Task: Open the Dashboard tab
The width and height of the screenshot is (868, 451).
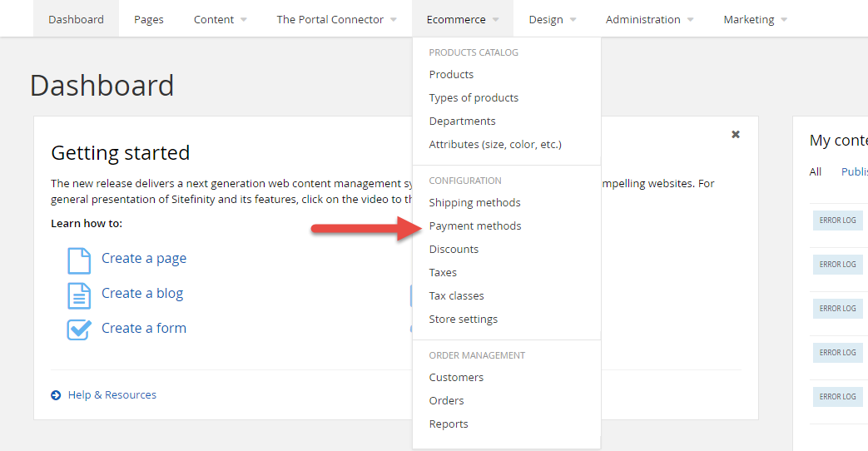Action: tap(76, 19)
